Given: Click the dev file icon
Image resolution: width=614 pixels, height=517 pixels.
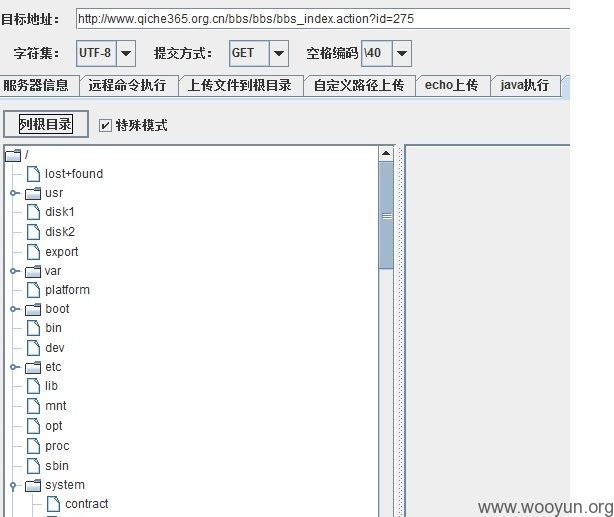Looking at the screenshot, I should pos(33,348).
